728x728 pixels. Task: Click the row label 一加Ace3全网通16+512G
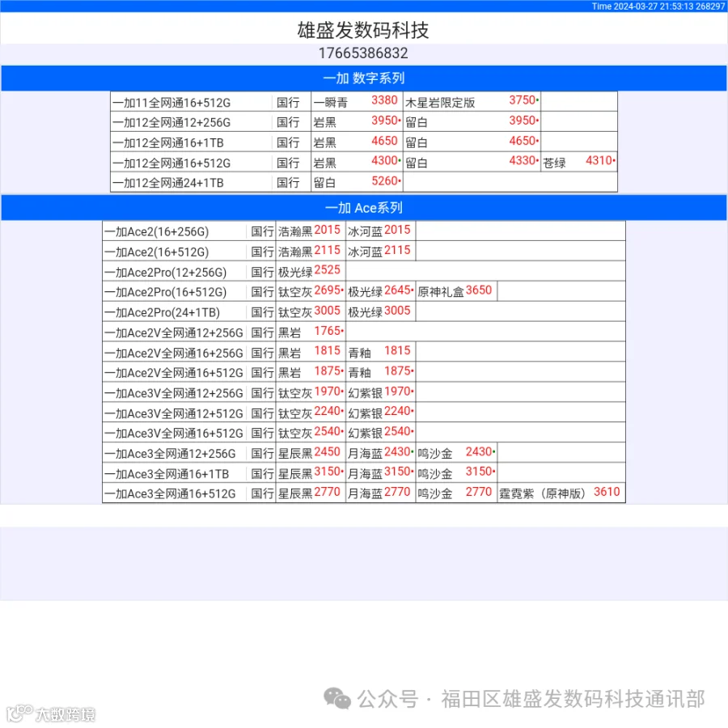pos(170,494)
